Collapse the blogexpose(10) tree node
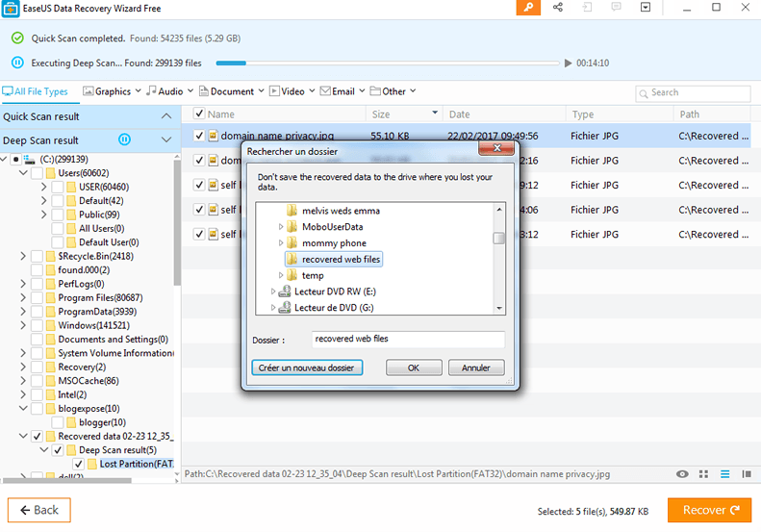761x532 pixels. pos(23,408)
